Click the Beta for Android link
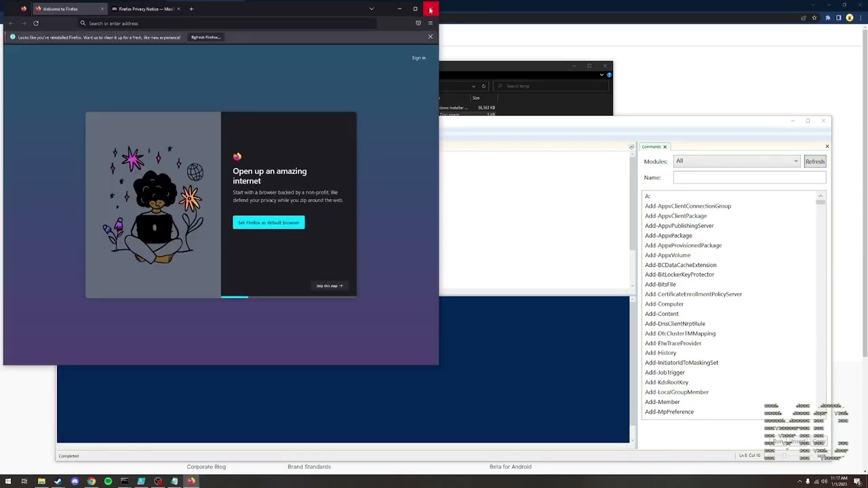 pyautogui.click(x=510, y=466)
